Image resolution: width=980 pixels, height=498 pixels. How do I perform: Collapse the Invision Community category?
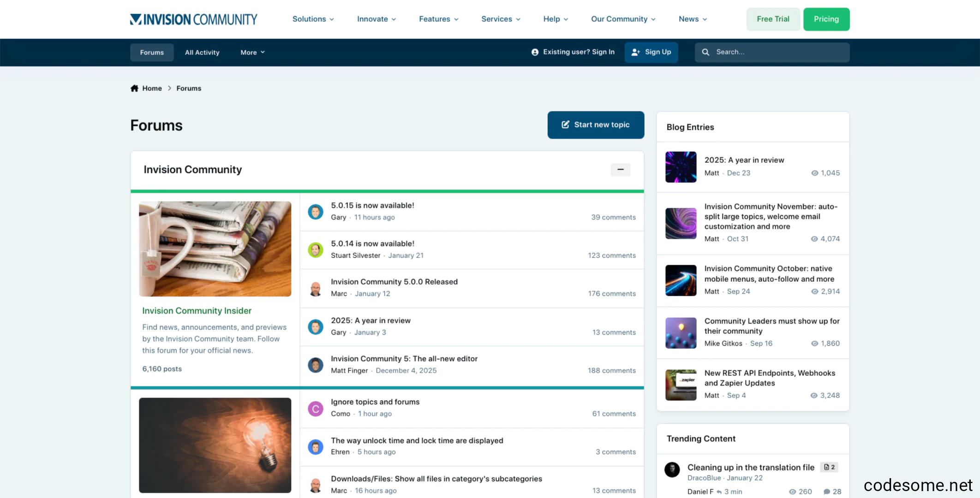(x=621, y=170)
